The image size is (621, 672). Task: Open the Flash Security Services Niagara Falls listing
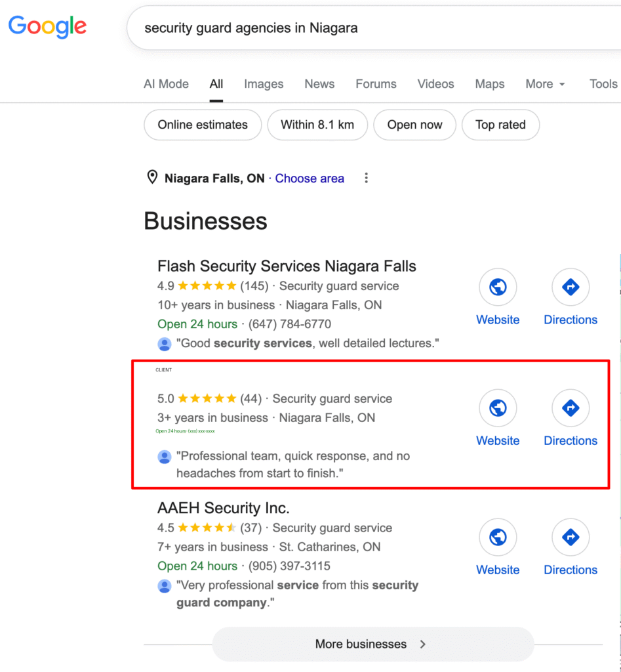coord(287,266)
